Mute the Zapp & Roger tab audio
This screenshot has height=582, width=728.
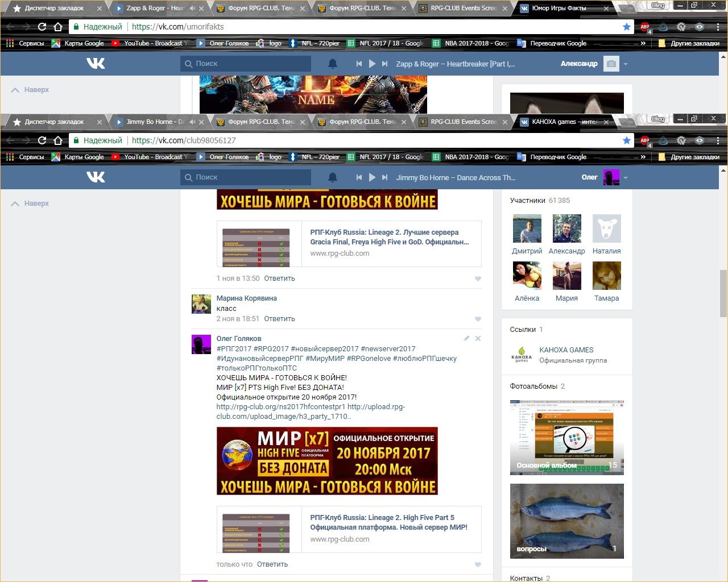tap(192, 9)
